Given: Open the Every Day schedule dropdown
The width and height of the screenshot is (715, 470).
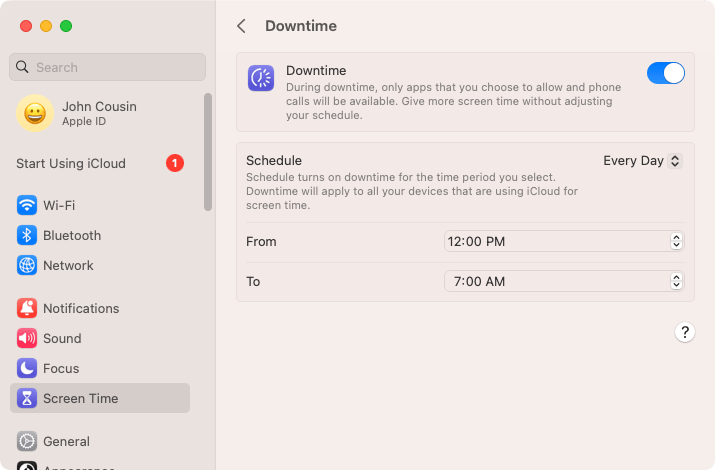Looking at the screenshot, I should (642, 161).
